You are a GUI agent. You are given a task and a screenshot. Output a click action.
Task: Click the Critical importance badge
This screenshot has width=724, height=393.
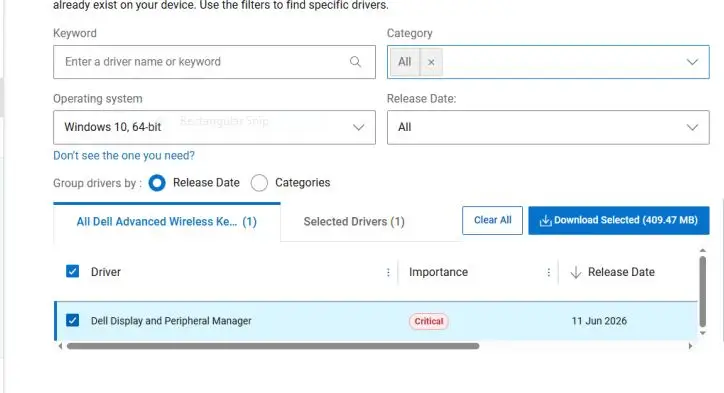(428, 321)
